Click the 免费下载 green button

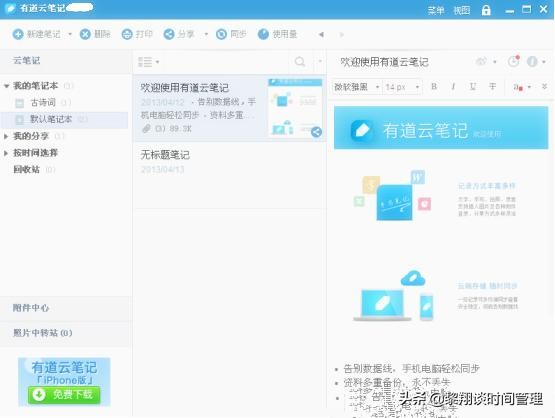[64, 395]
